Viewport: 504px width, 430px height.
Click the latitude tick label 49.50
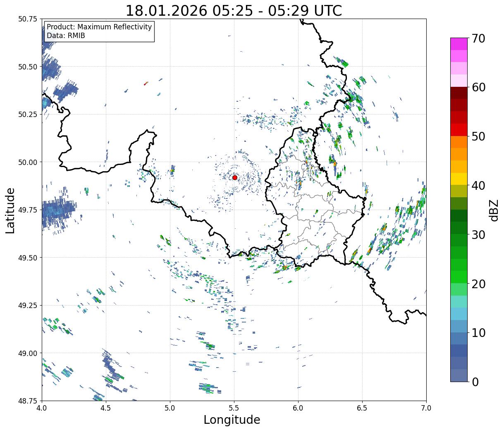click(x=28, y=258)
